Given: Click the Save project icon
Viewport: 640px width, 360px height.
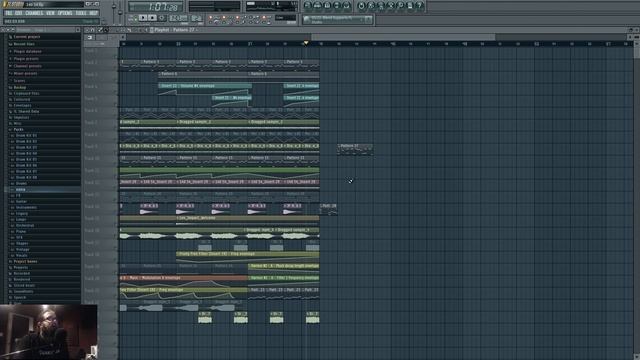Looking at the screenshot, I should [x=371, y=6].
